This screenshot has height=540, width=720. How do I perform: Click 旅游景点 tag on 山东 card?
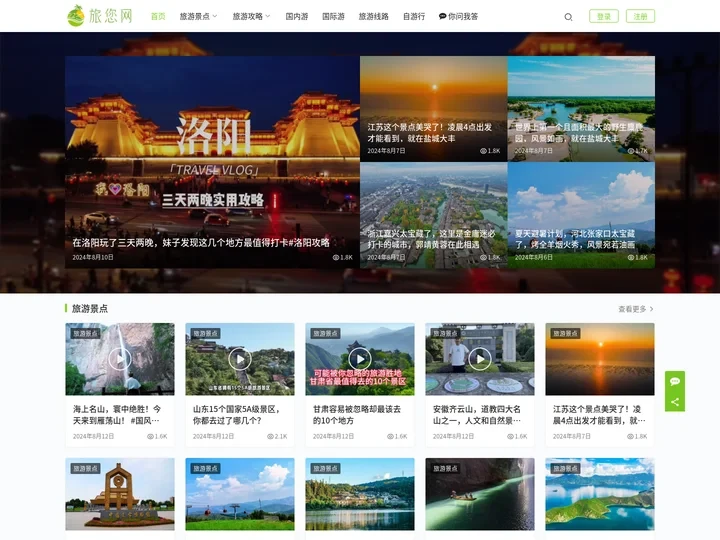205,333
